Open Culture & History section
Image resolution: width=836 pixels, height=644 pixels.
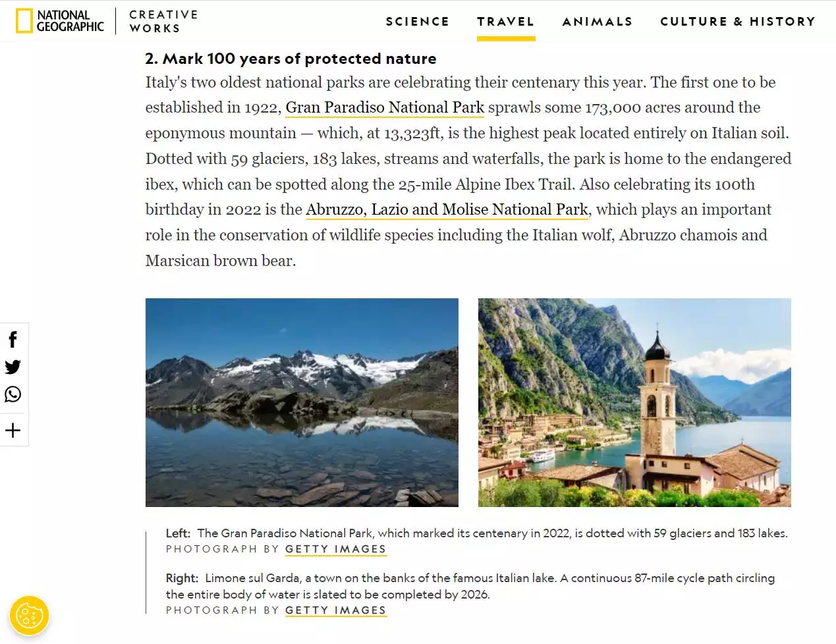pyautogui.click(x=737, y=22)
